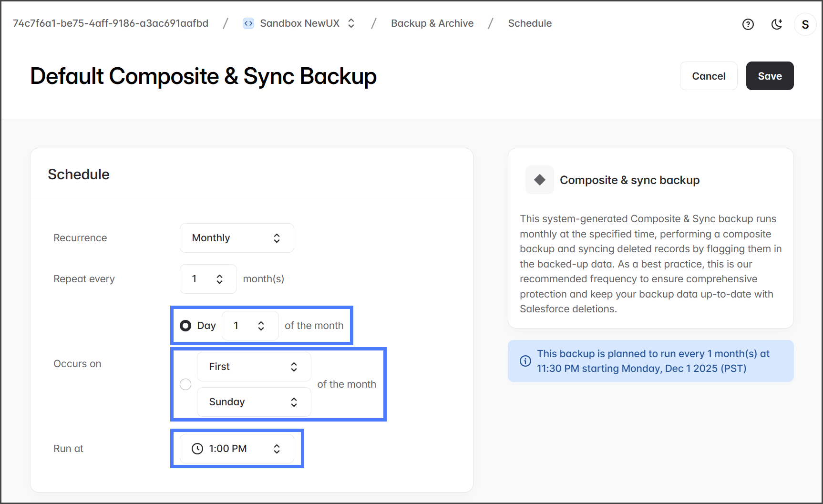Expand the First ordinal dropdown
Screen dimensions: 823x504
point(254,367)
